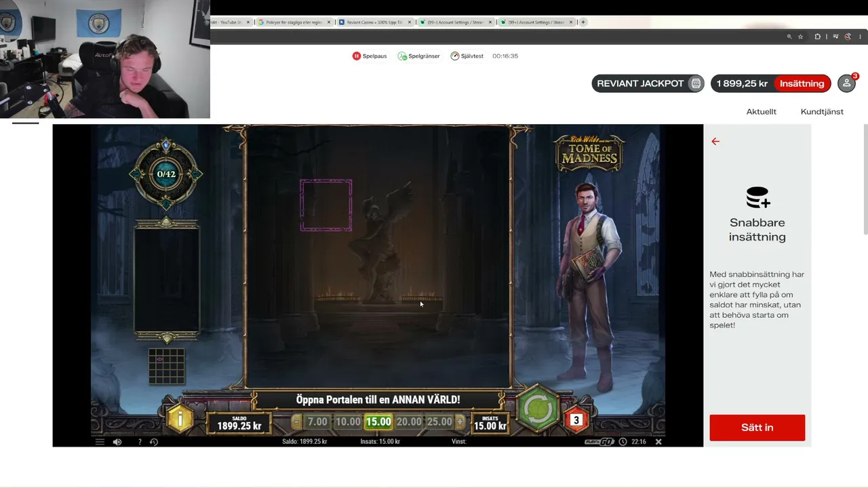Open the game help question mark
The width and height of the screenshot is (868, 488).
pyautogui.click(x=140, y=442)
